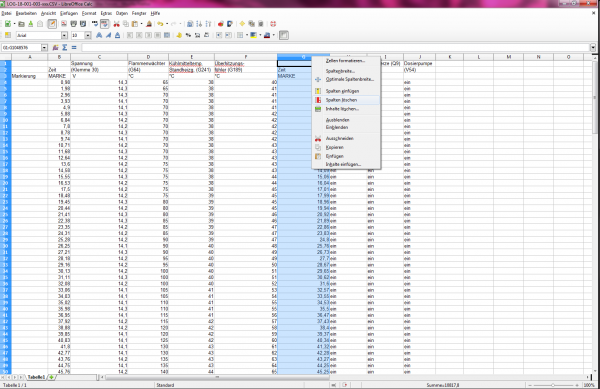The width and height of the screenshot is (600, 389).
Task: Click the Print icon in the toolbar
Action: point(73,24)
